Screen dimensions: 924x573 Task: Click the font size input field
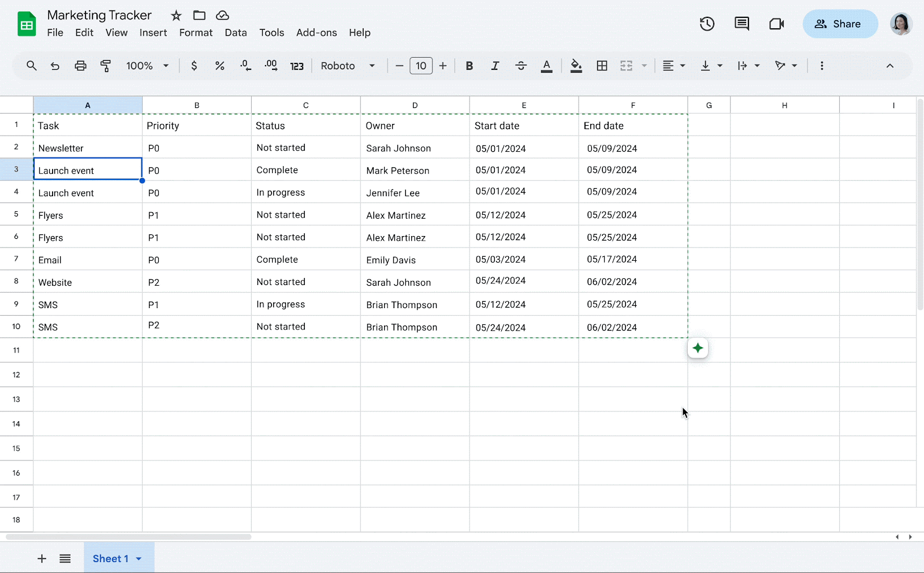[421, 66]
